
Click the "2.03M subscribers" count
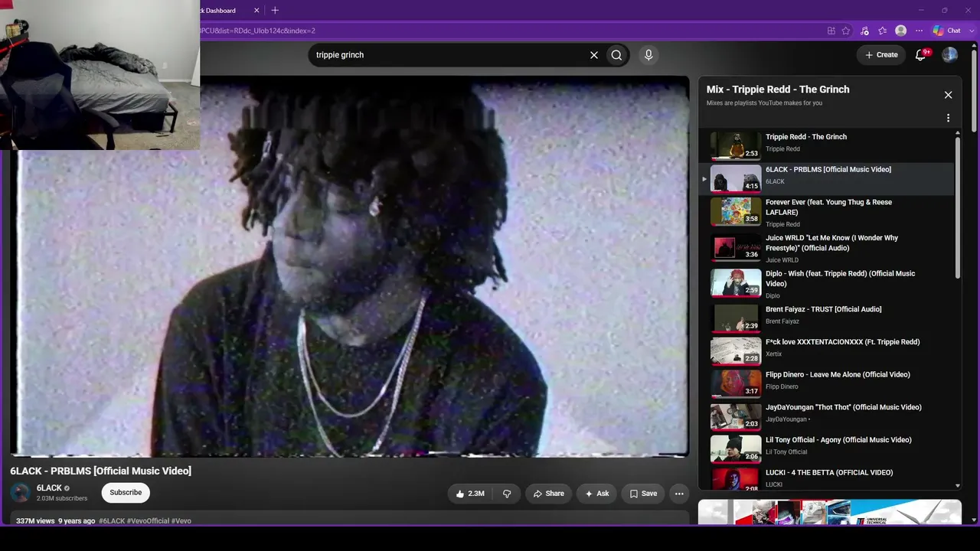click(62, 498)
